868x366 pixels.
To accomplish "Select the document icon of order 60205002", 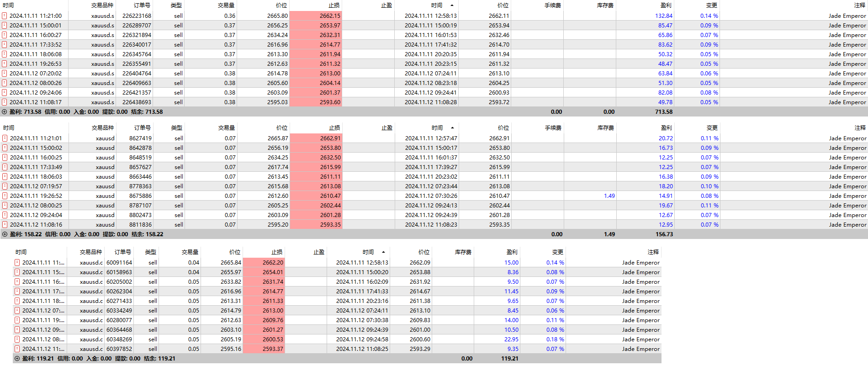I will point(17,281).
